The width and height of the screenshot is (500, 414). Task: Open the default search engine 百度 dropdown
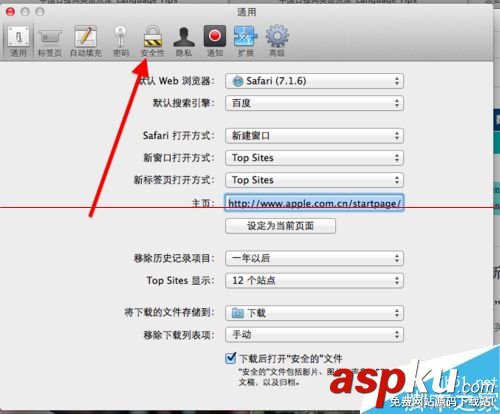coord(314,103)
